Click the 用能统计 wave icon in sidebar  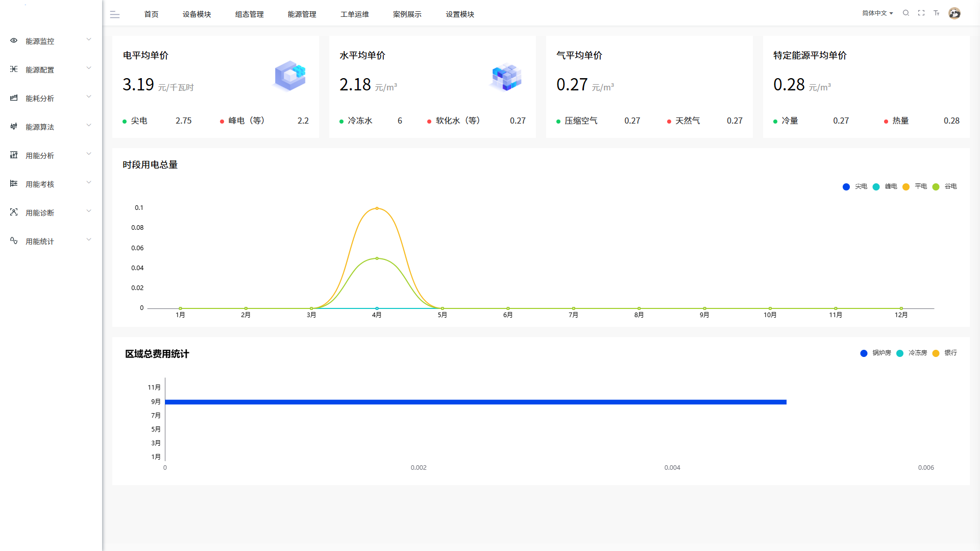(x=14, y=241)
